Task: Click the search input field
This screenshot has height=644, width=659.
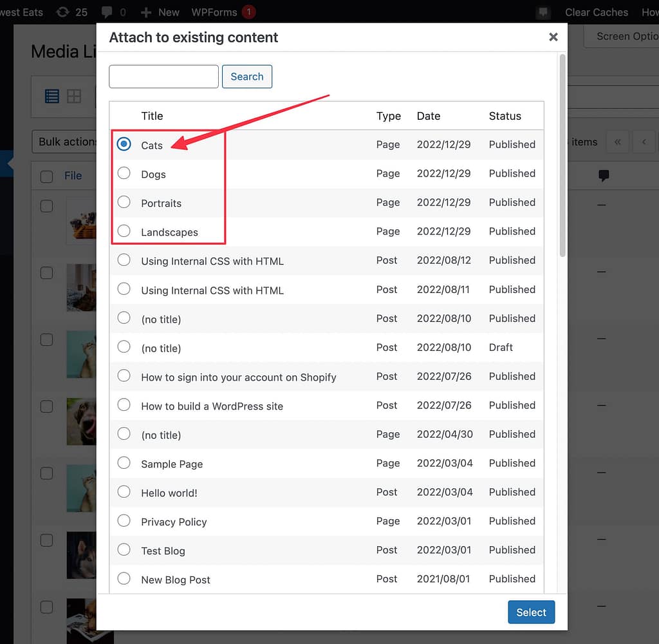Action: point(163,76)
